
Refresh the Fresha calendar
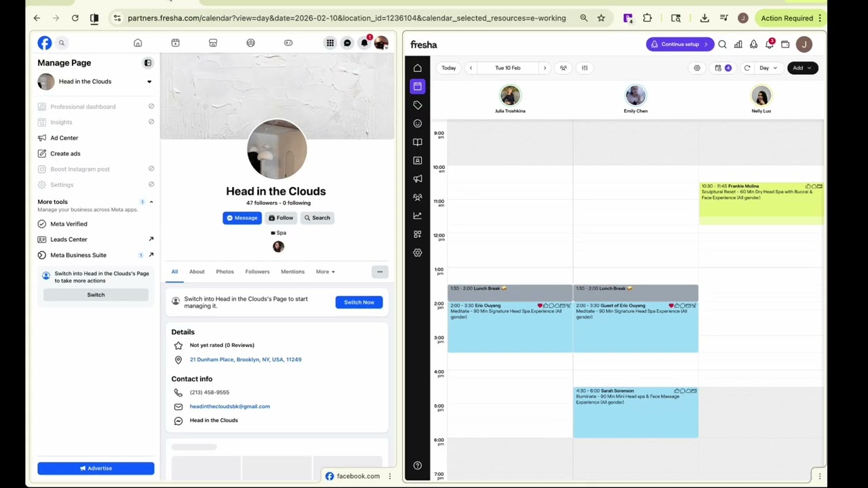click(747, 68)
